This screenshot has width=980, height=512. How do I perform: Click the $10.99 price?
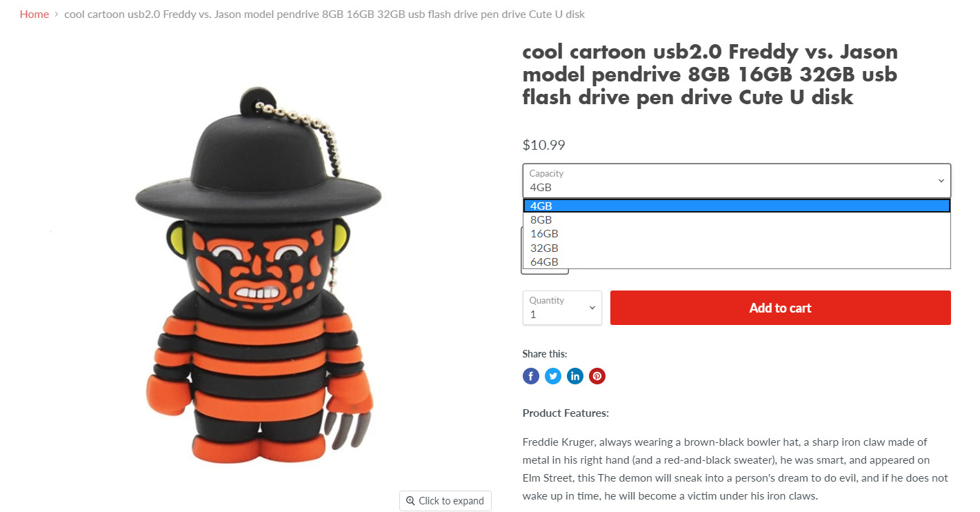click(x=544, y=145)
